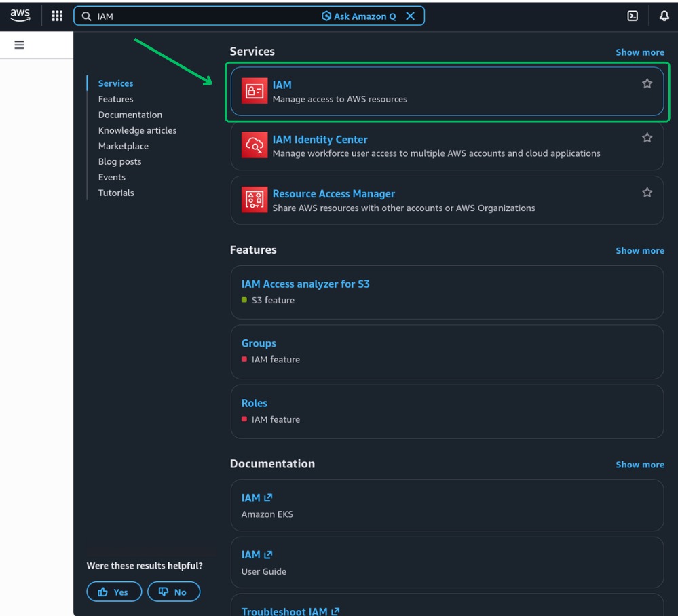Image resolution: width=678 pixels, height=616 pixels.
Task: Select Knowledge articles filter
Action: click(x=137, y=130)
